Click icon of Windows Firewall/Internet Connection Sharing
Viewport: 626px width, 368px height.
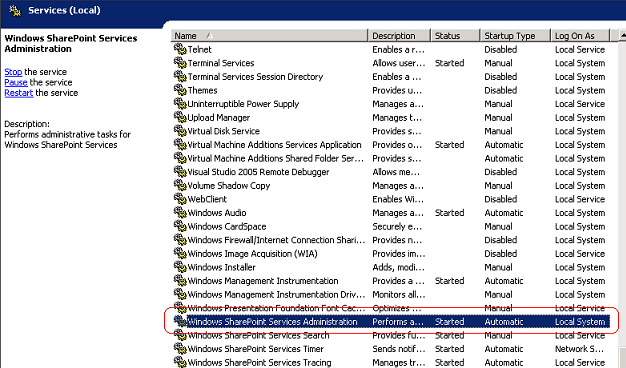[x=180, y=239]
